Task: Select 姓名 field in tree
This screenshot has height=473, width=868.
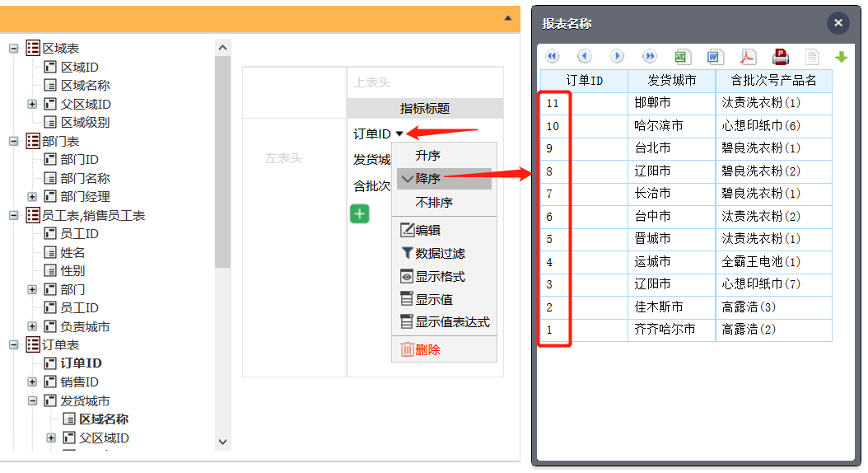Action: tap(72, 252)
